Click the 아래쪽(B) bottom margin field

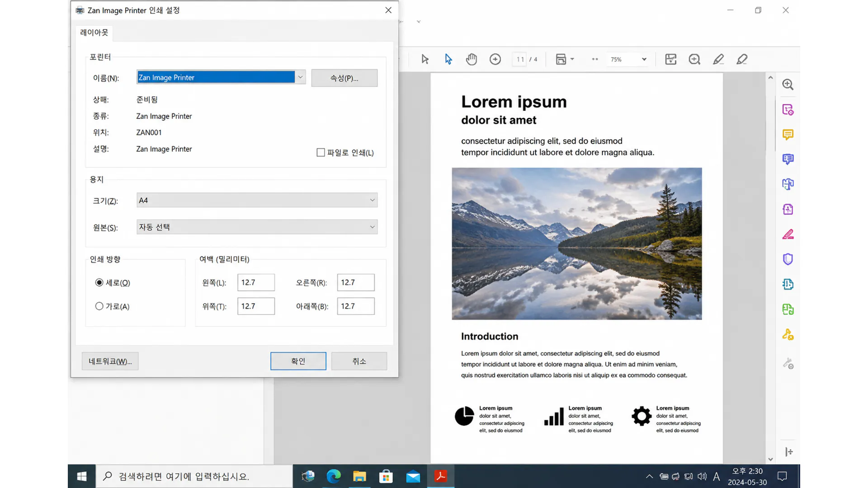coord(356,306)
